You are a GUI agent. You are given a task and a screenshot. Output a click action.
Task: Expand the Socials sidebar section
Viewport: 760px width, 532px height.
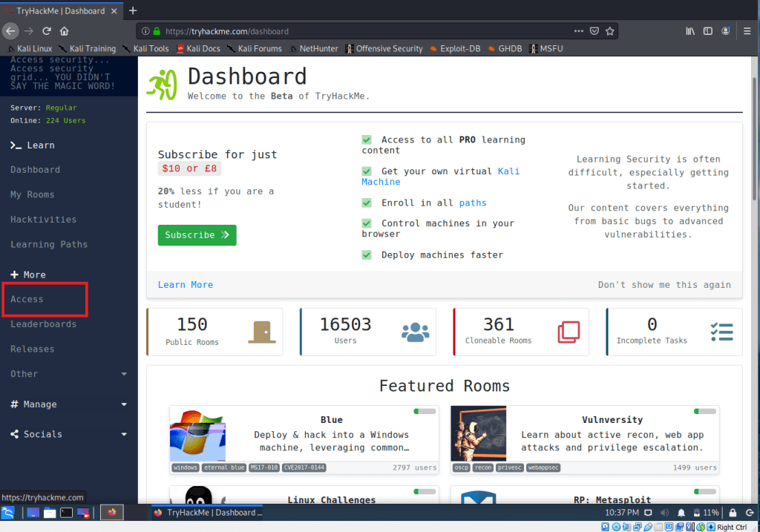tap(124, 434)
